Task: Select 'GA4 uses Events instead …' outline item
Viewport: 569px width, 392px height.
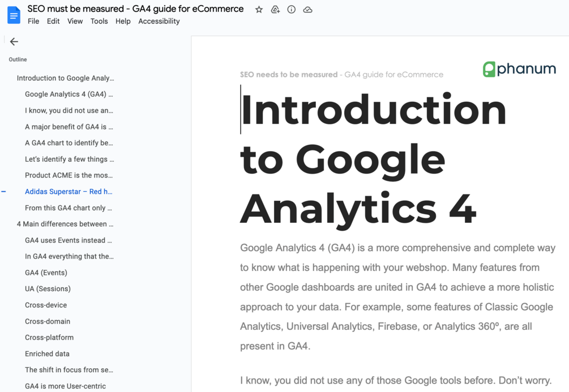Action: [69, 240]
